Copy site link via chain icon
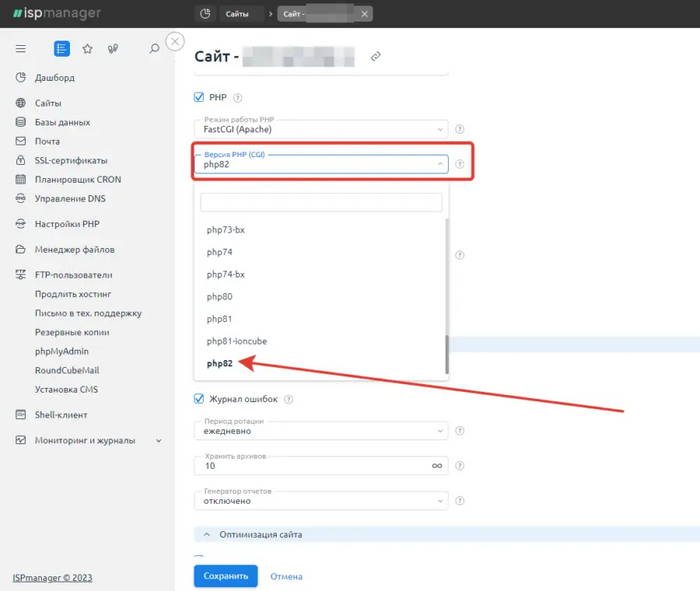The image size is (700, 591). [376, 57]
